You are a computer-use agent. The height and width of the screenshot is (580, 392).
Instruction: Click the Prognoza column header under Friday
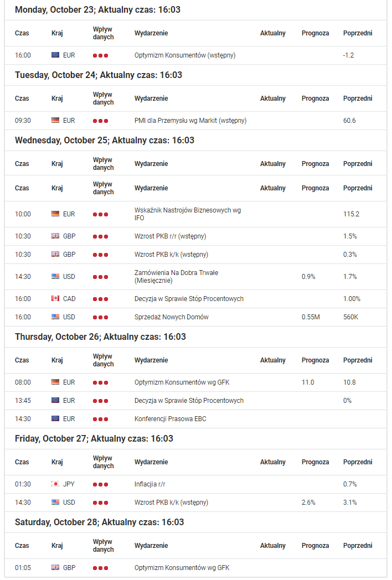pos(315,462)
